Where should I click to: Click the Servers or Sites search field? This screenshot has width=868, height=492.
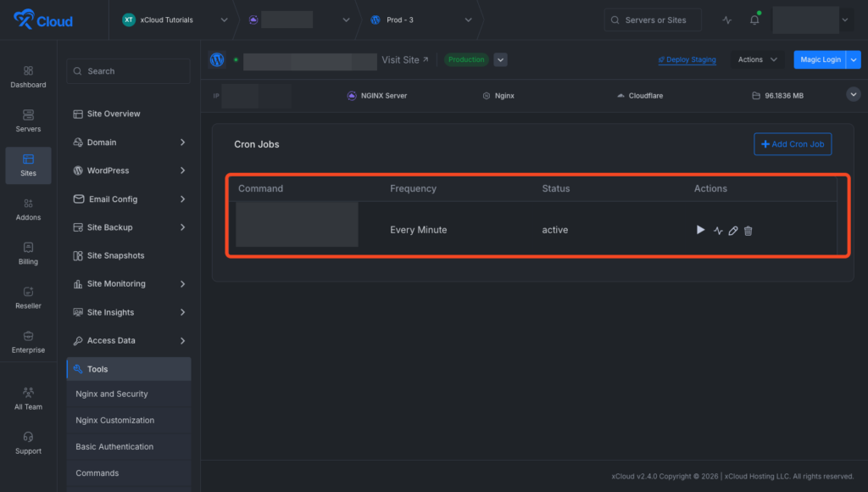click(x=653, y=20)
